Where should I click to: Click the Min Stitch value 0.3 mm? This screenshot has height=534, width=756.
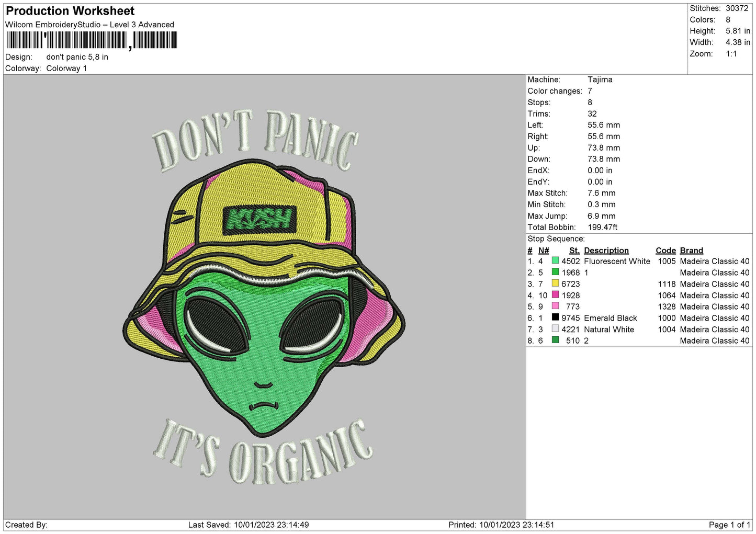[601, 204]
